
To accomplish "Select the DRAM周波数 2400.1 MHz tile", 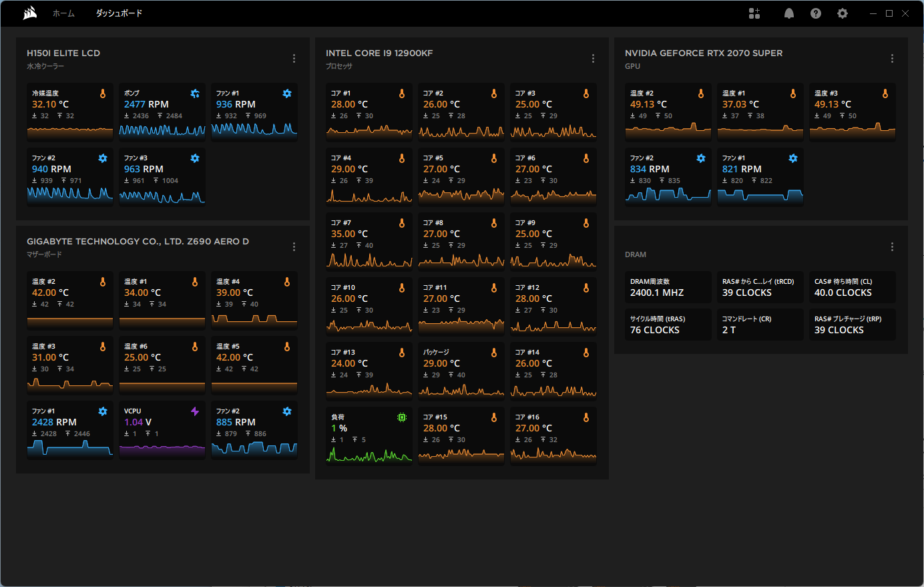I will coord(668,287).
